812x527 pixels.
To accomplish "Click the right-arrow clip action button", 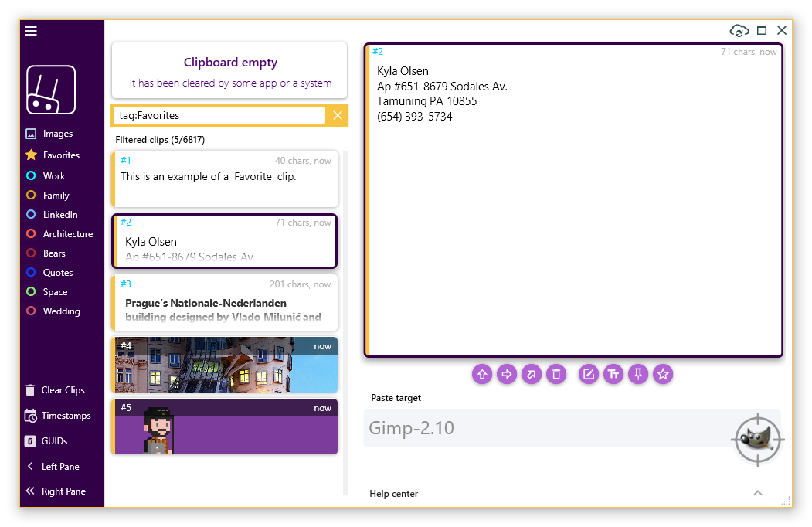I will (x=507, y=374).
